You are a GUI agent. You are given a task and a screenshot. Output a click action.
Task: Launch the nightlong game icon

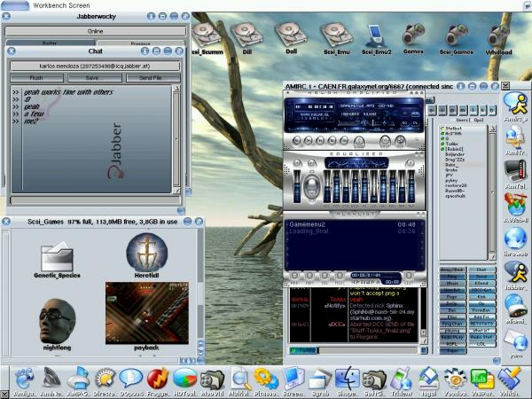tap(57, 325)
